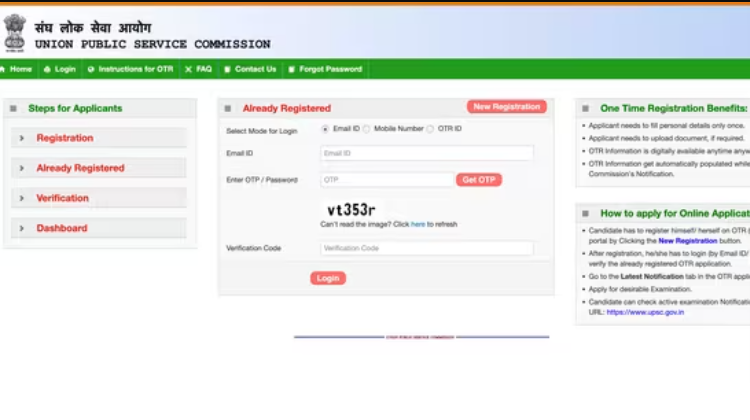Open Login in the navigation bar
The image size is (750, 420).
pos(65,69)
